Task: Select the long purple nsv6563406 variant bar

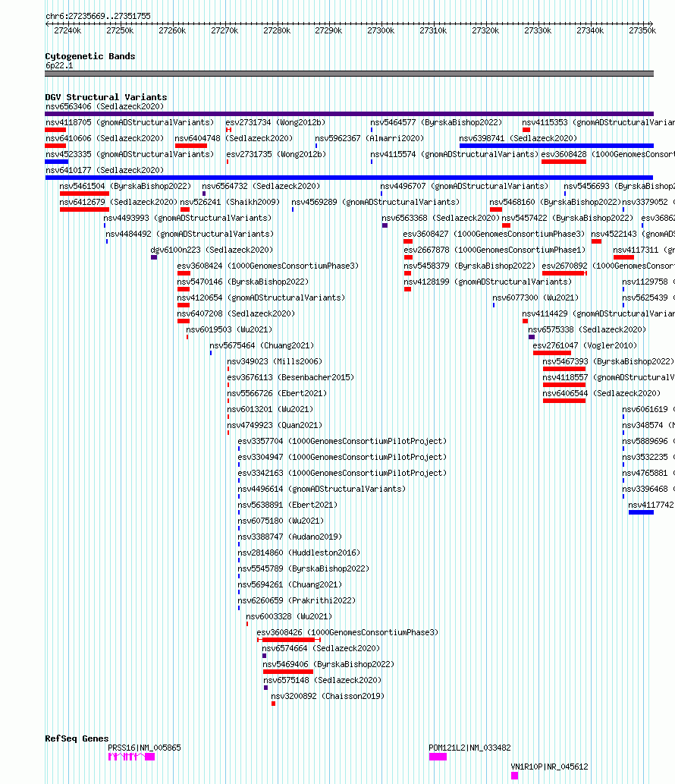Action: tap(349, 114)
